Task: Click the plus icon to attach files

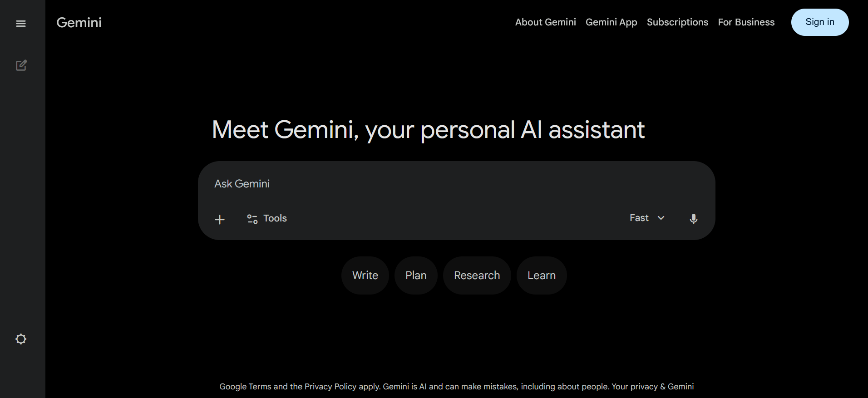Action: point(219,219)
